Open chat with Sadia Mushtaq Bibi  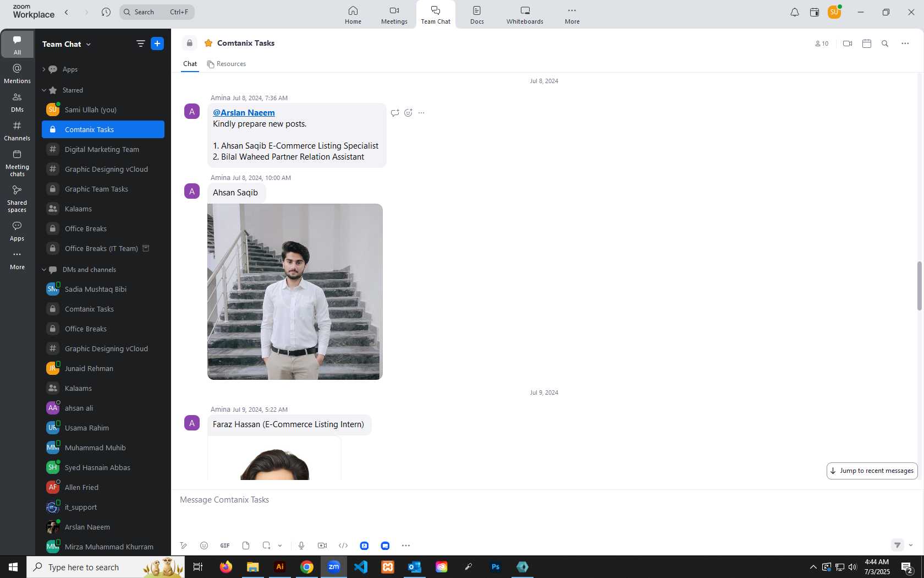[103, 289]
